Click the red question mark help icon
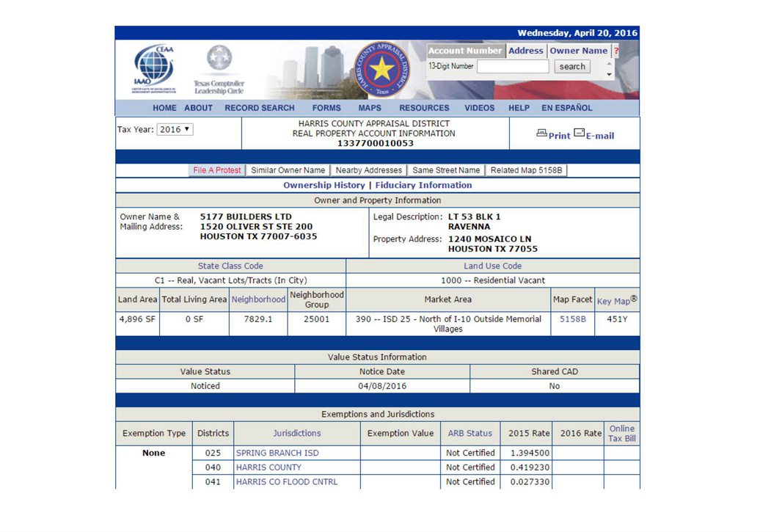Screen dimensions: 782x532 (616, 51)
